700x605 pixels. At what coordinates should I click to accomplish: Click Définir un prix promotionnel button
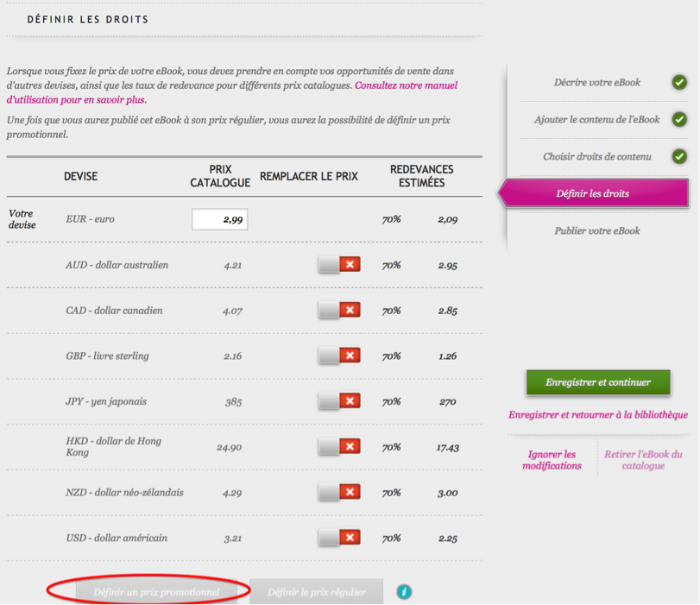tap(156, 592)
